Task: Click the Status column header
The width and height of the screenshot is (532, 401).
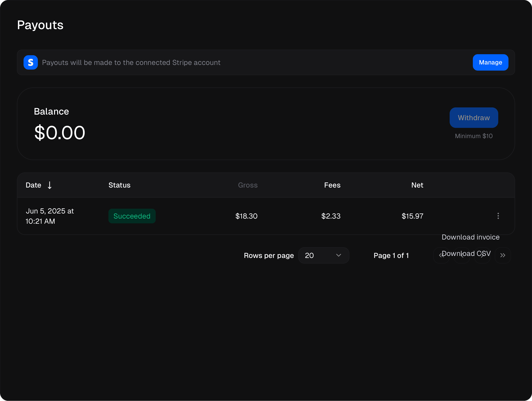Action: point(119,185)
